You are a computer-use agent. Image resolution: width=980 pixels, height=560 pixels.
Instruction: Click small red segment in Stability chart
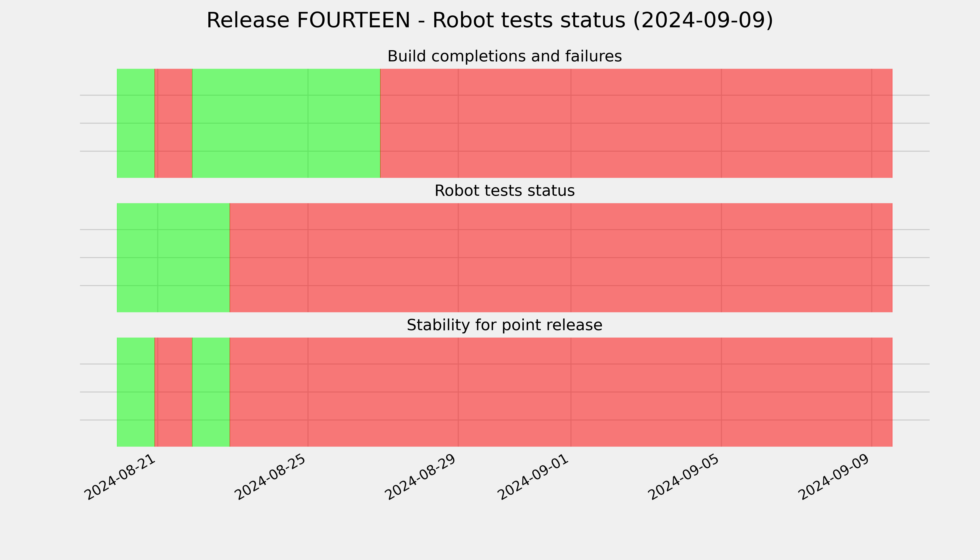point(173,392)
